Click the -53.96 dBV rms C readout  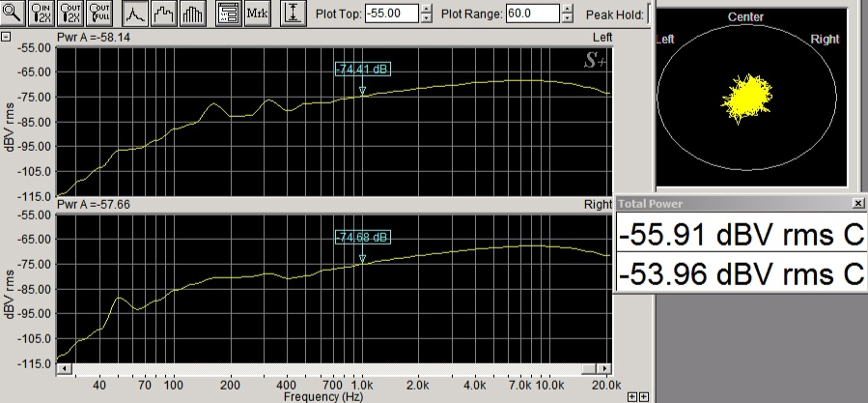(742, 273)
